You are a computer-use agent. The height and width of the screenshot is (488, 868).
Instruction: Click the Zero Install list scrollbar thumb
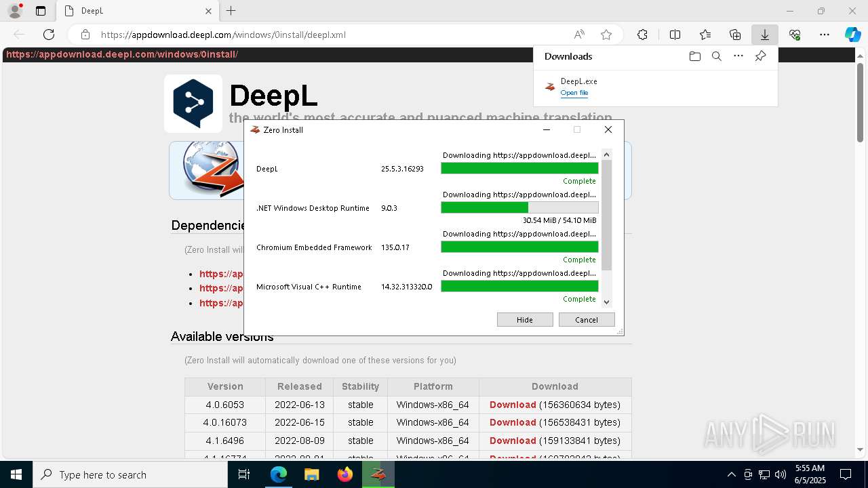pos(607,215)
